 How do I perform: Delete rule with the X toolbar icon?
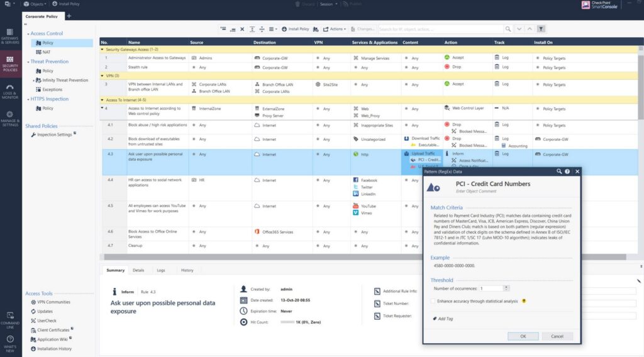(242, 29)
